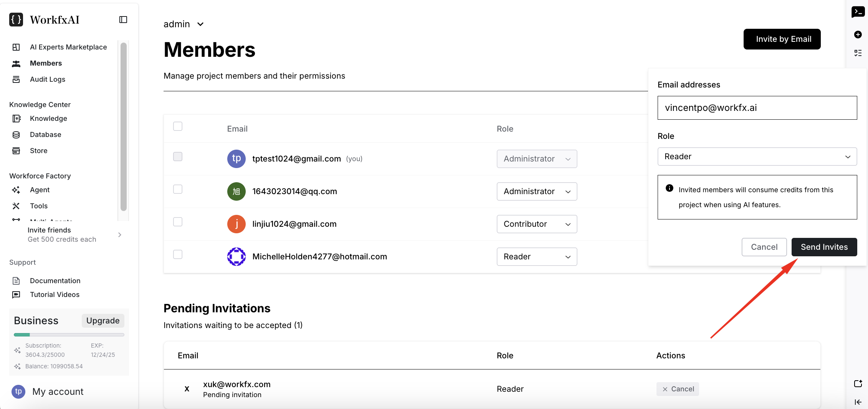Image resolution: width=868 pixels, height=409 pixels.
Task: Change linjiu1024@gmail.com's Contributor role dropdown
Action: point(536,224)
